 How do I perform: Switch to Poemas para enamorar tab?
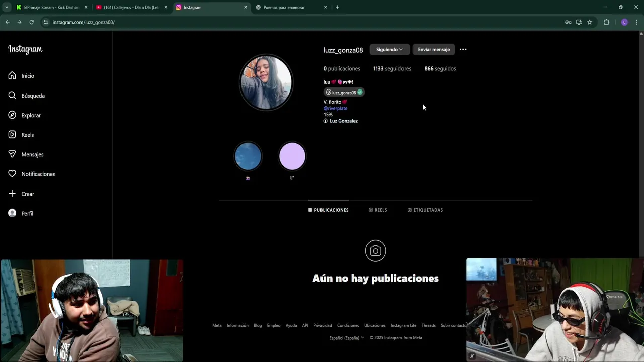tap(291, 7)
